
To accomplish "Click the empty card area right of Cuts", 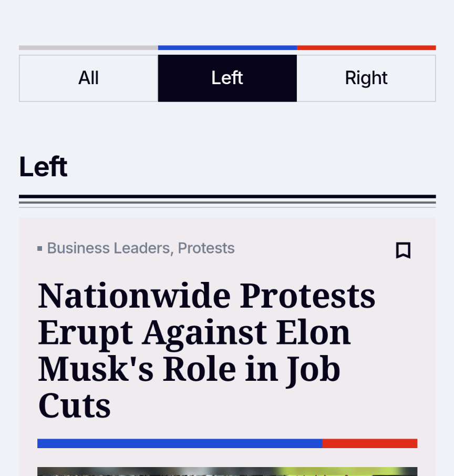I will (264, 406).
